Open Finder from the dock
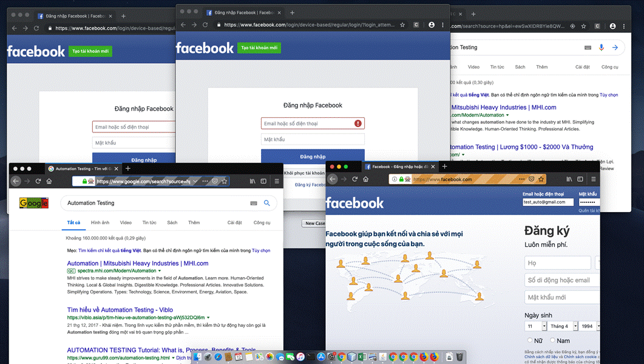 197,357
